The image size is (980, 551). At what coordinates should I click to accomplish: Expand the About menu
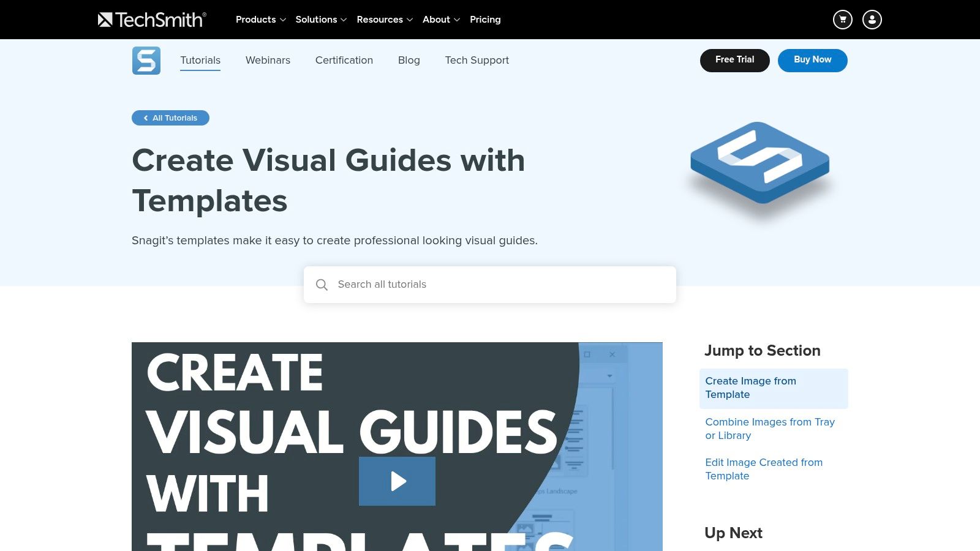pyautogui.click(x=441, y=20)
